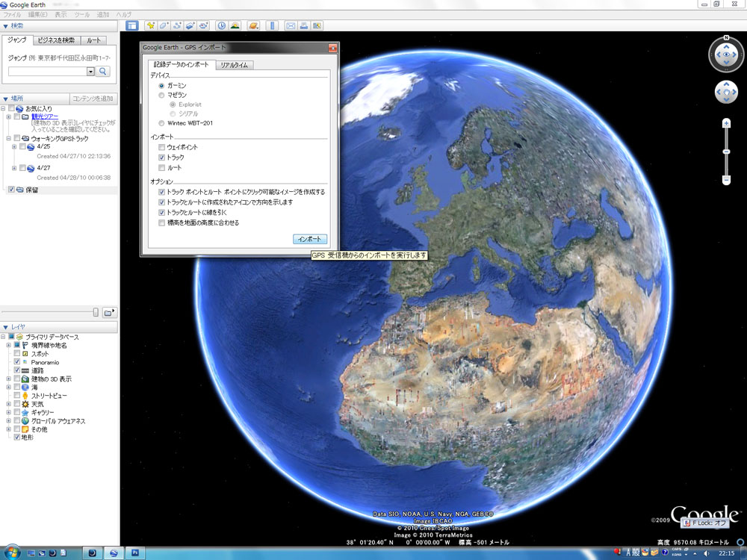Viewport: 747px width, 560px height.
Task: Click the add image overlay icon
Action: 190,25
